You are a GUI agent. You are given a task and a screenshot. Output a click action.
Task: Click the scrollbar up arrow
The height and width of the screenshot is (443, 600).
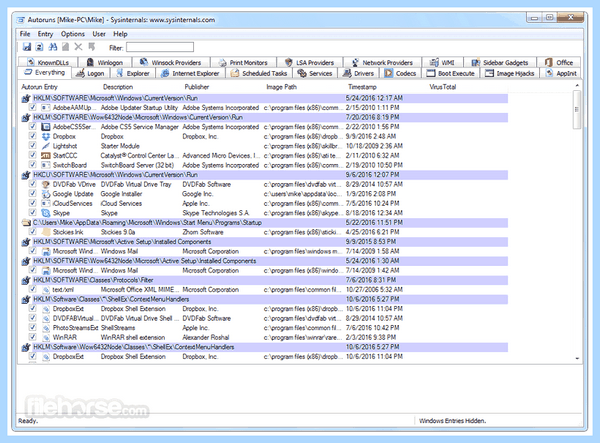pos(577,85)
